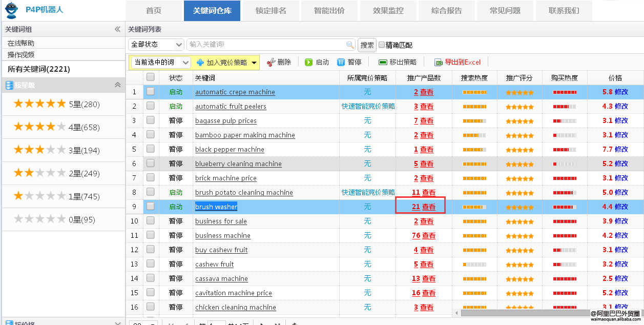
Task: Click the scissors Delete toolbar icon
Action: click(271, 62)
